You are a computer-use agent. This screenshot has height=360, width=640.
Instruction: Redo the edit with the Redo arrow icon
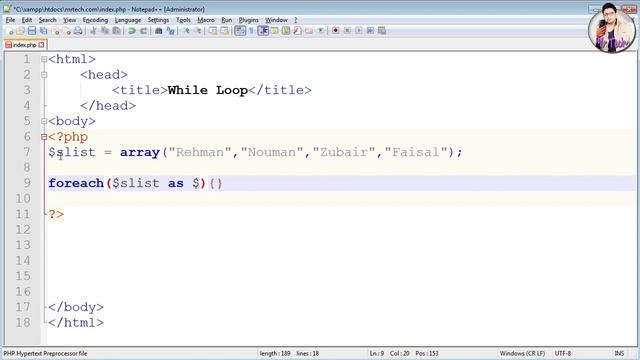coord(143,31)
